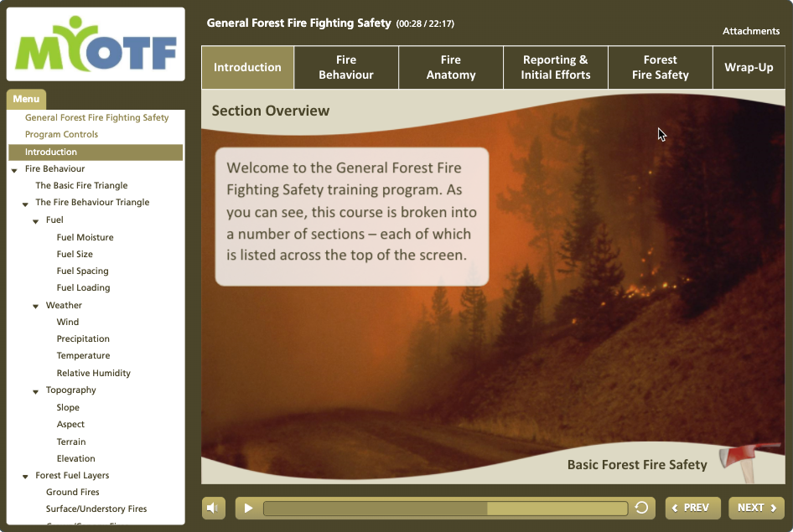Click the replay circular arrow icon

(641, 508)
